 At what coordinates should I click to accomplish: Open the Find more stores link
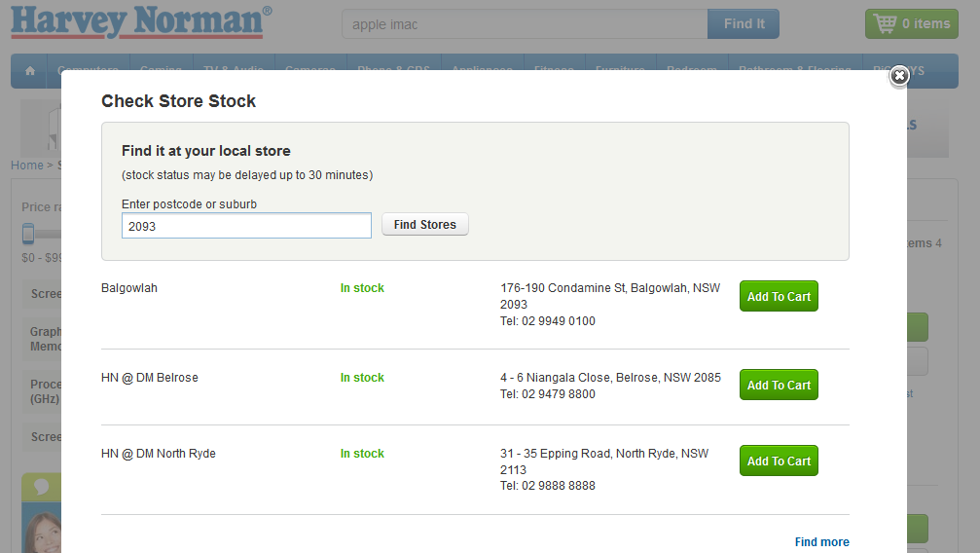[x=821, y=542]
